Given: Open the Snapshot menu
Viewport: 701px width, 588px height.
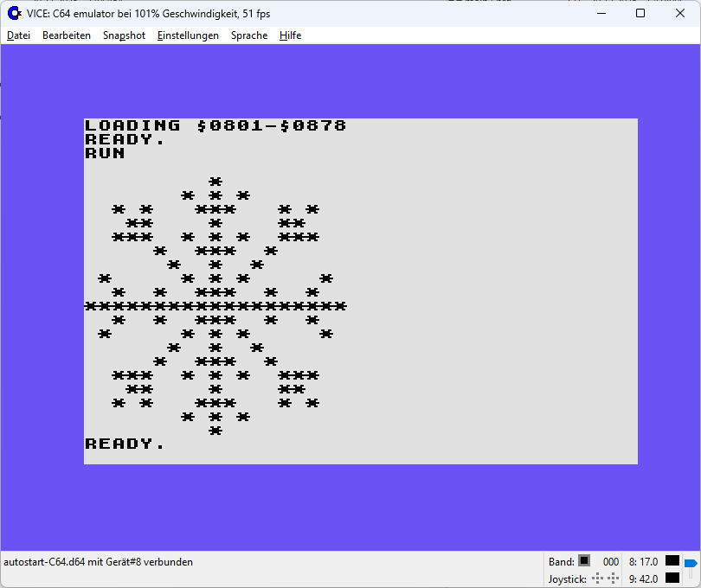Looking at the screenshot, I should point(124,35).
